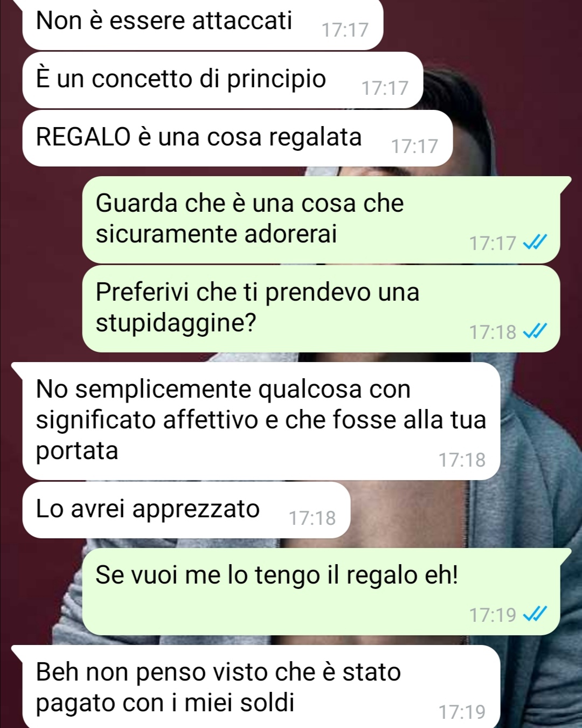Tap the "Lo avrei apprezzato" message bubble
582x728 pixels.
[186, 510]
